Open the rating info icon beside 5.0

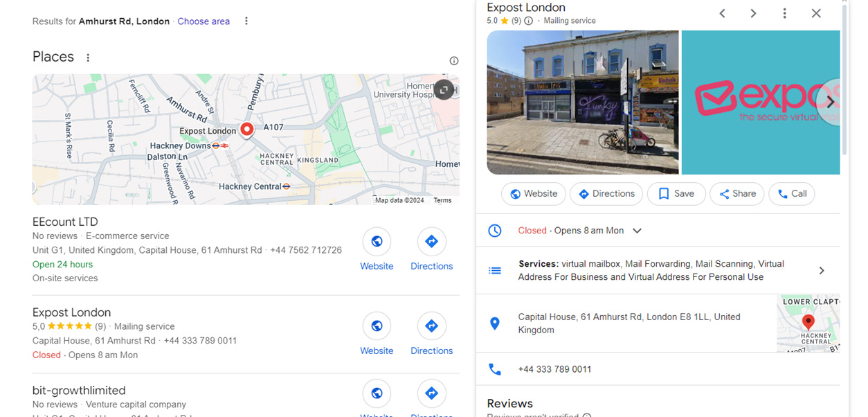point(529,21)
